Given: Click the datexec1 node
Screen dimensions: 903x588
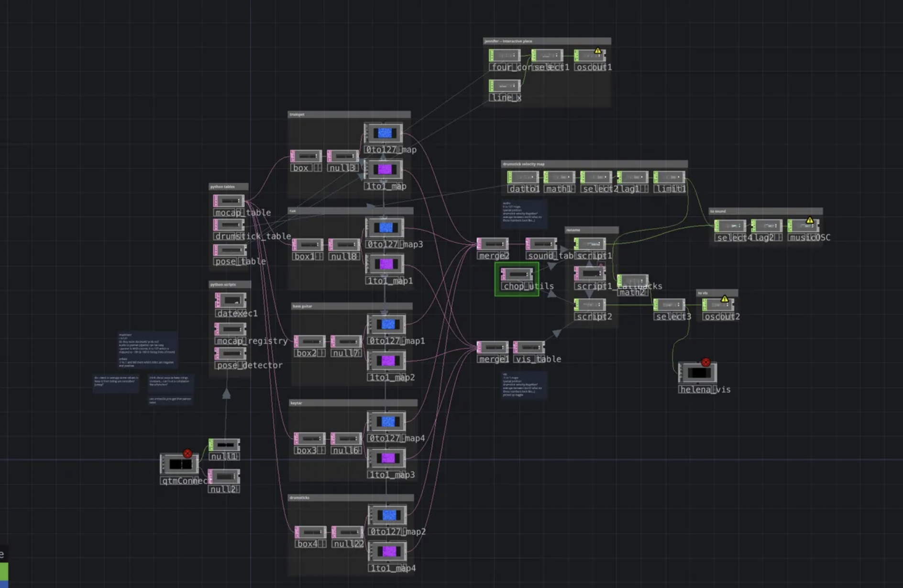Looking at the screenshot, I should 231,300.
